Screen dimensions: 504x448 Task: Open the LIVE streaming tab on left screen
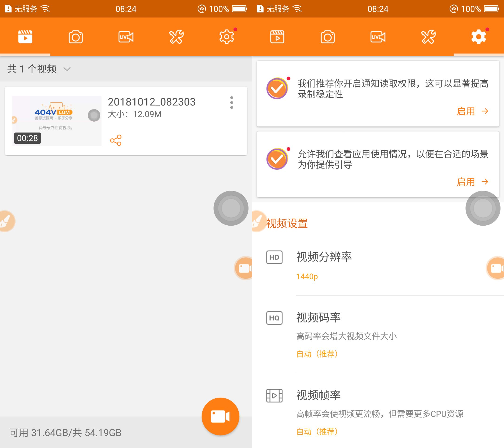click(126, 37)
